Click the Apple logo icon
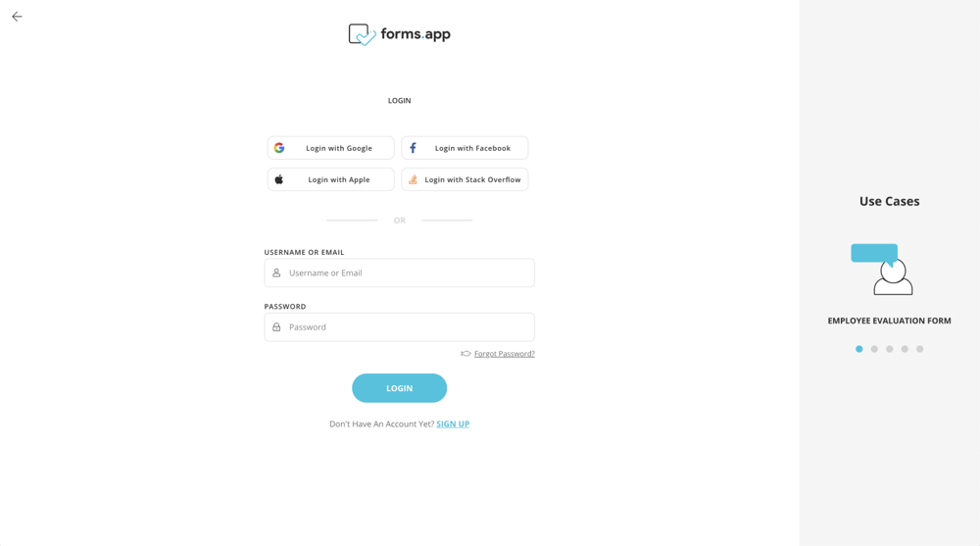This screenshot has width=980, height=546. 279,179
